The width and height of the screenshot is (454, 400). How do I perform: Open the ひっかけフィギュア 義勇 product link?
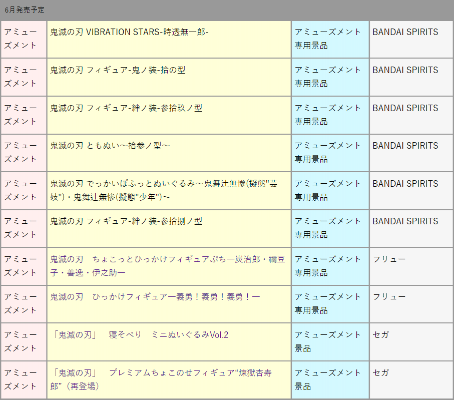(x=155, y=297)
